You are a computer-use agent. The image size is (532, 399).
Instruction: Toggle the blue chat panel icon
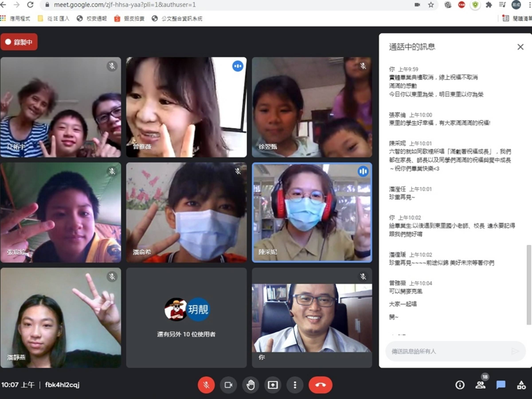coord(501,385)
